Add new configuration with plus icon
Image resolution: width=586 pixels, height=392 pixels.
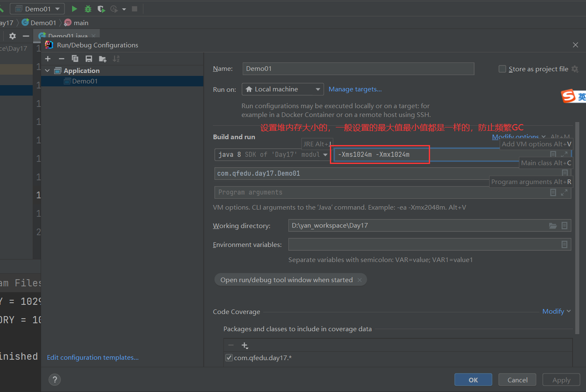(48, 59)
